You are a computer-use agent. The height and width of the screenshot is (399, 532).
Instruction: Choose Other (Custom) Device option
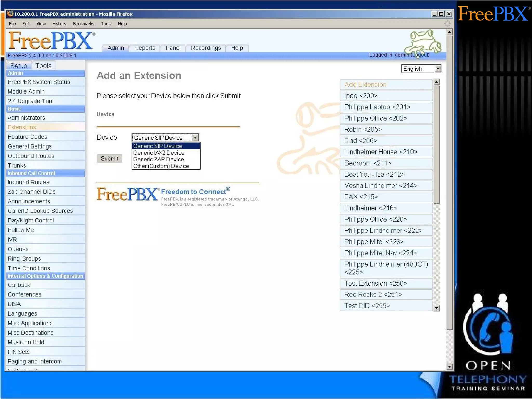click(161, 166)
